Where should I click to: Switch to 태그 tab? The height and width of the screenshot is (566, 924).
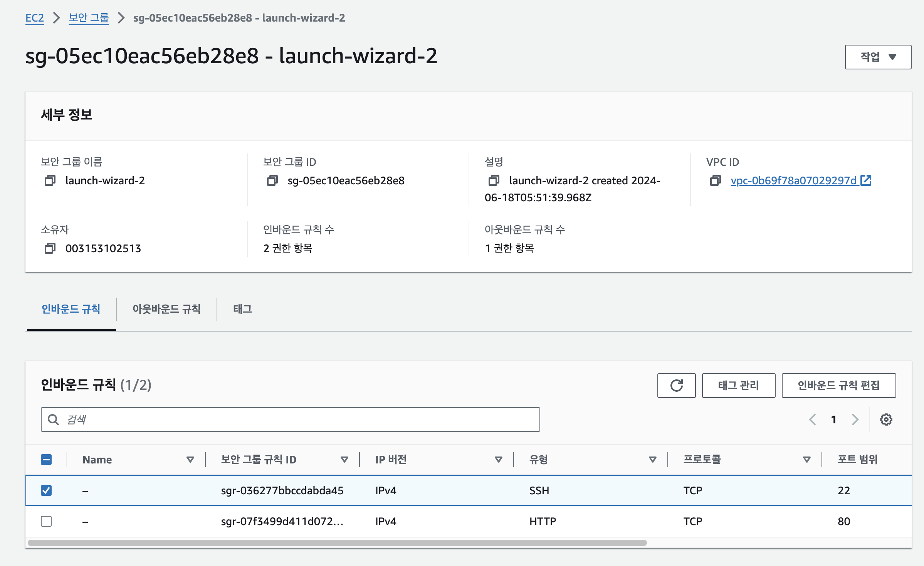(242, 309)
